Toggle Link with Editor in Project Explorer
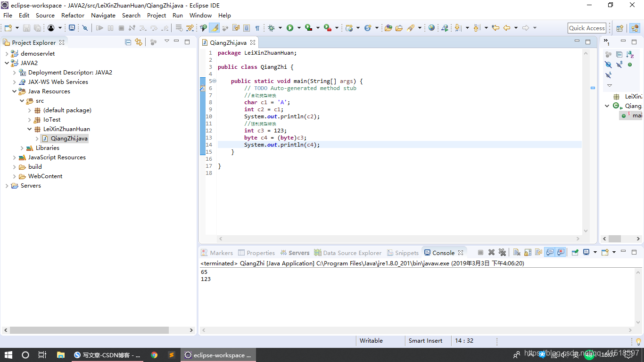The width and height of the screenshot is (644, 362). pyautogui.click(x=139, y=42)
